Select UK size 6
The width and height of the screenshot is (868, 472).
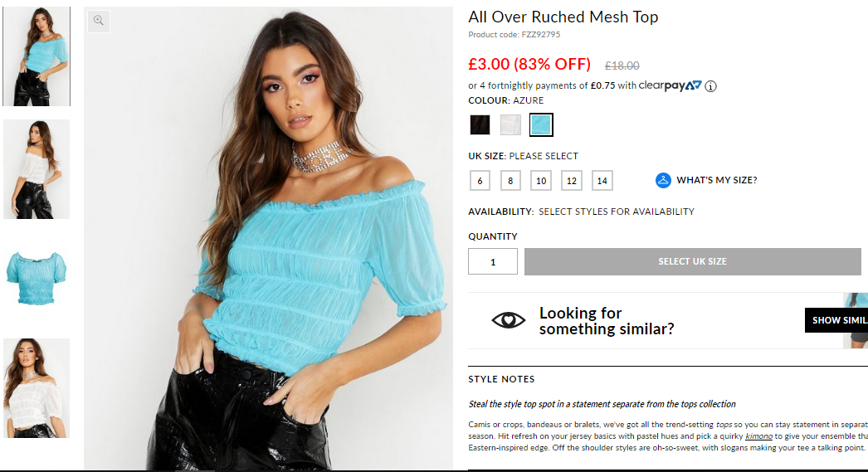click(480, 180)
